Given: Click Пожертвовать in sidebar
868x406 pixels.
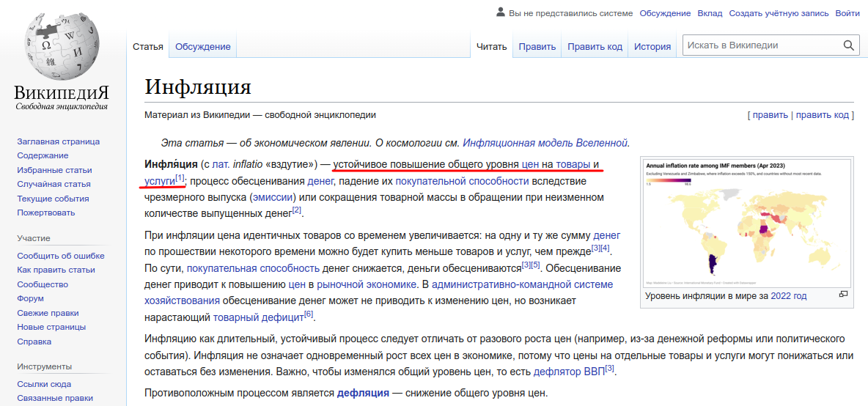Looking at the screenshot, I should coord(46,213).
